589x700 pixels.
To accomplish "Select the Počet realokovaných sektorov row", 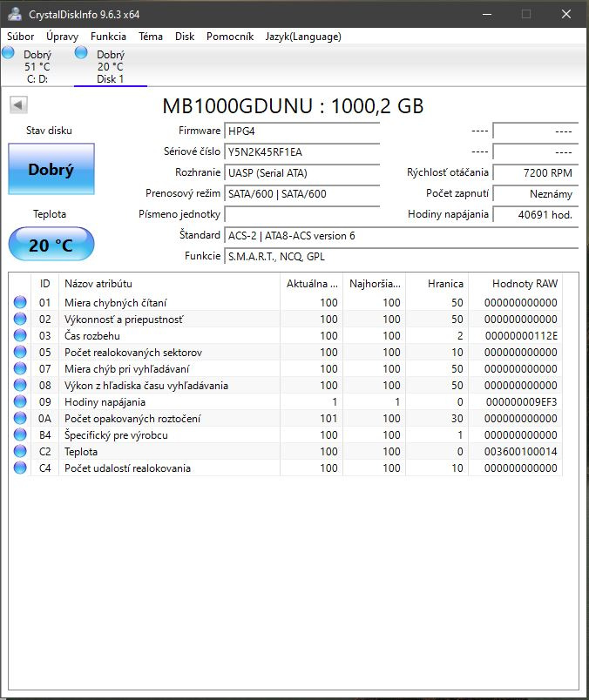I will click(x=286, y=352).
